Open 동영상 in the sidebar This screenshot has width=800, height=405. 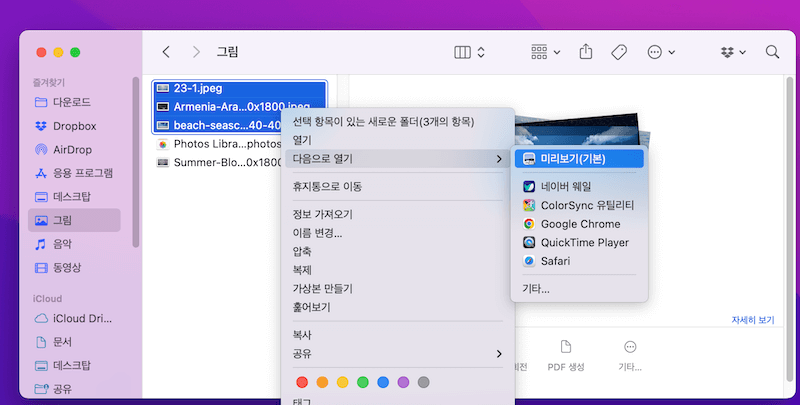(74, 267)
